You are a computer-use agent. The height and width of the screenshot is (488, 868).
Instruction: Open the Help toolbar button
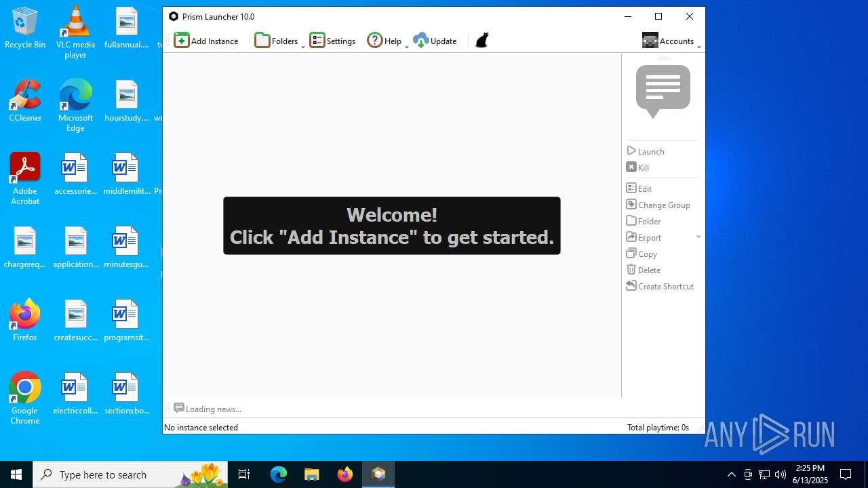[384, 41]
